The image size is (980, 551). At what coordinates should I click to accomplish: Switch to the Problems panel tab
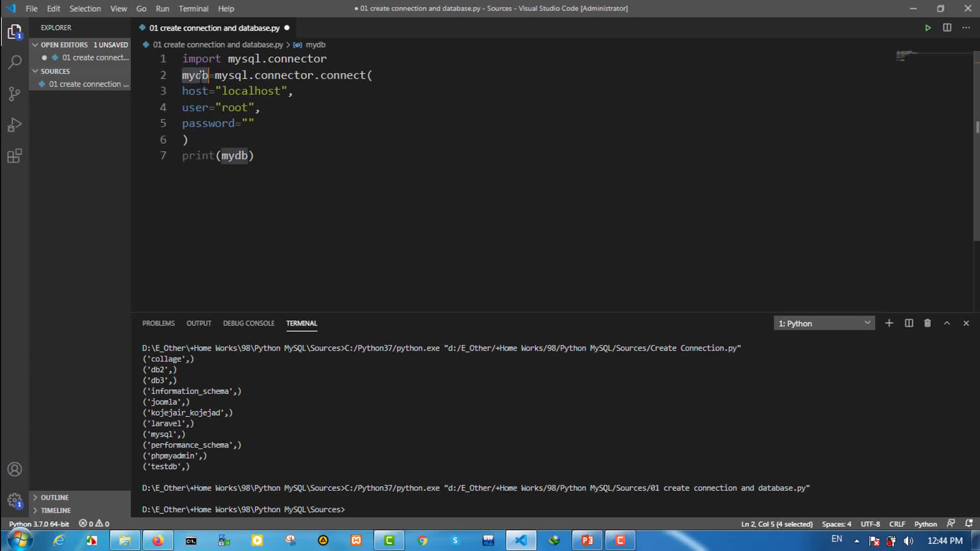pos(158,323)
